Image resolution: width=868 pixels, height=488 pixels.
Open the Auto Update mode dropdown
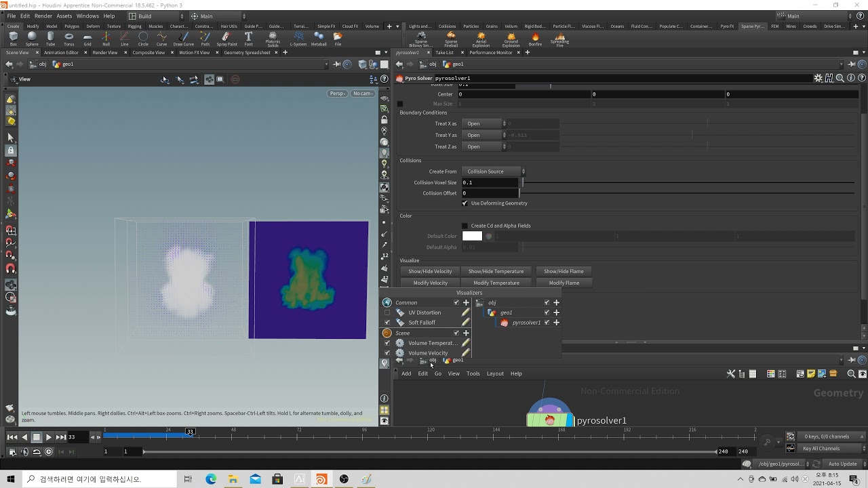click(x=843, y=464)
